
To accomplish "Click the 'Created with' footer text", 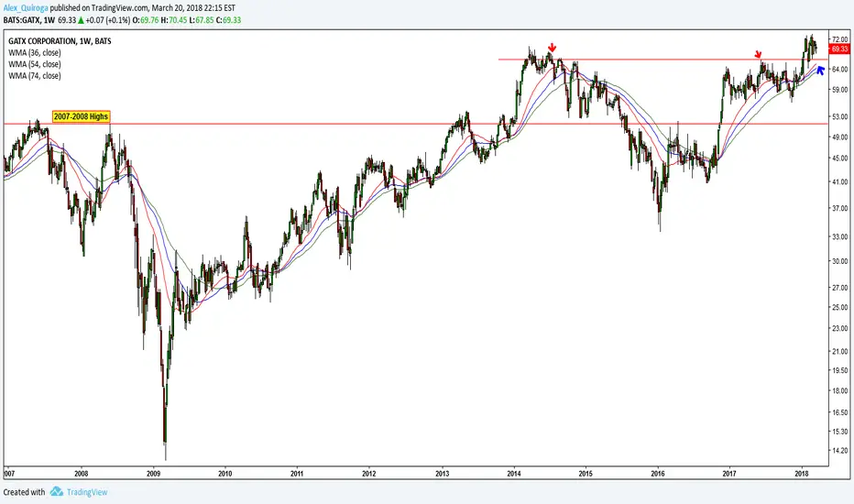I will point(25,492).
